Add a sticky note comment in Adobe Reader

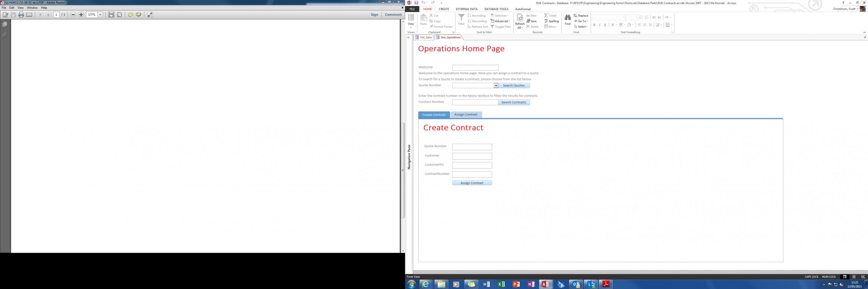pyautogui.click(x=131, y=15)
